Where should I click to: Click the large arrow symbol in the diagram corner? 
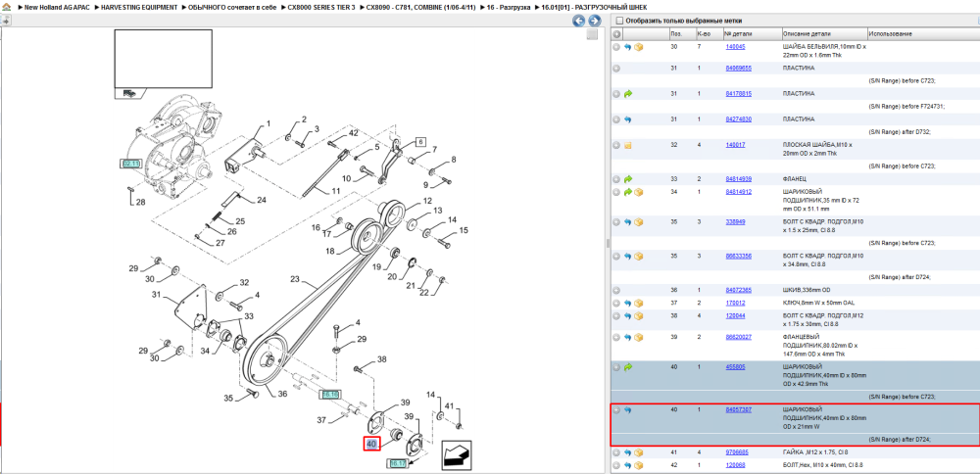(457, 456)
